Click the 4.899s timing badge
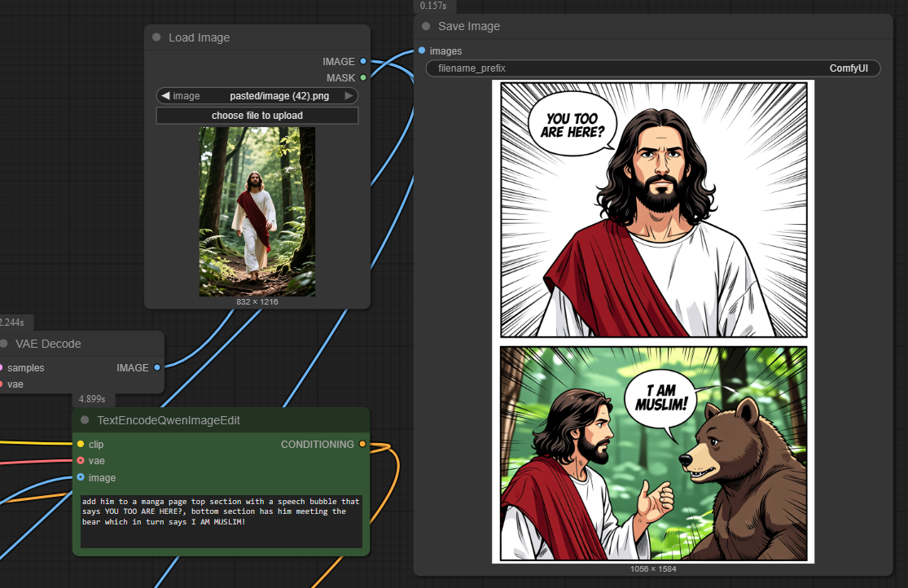The image size is (908, 588). point(92,399)
